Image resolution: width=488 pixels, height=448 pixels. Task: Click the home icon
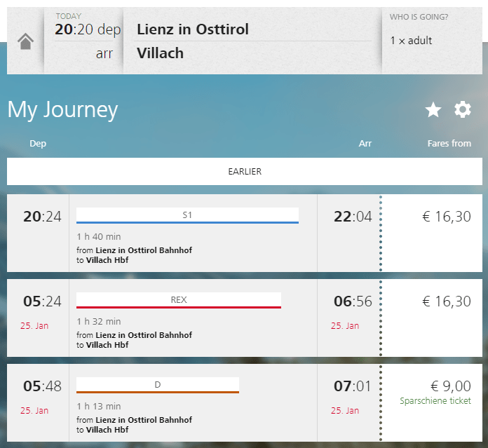tap(25, 41)
